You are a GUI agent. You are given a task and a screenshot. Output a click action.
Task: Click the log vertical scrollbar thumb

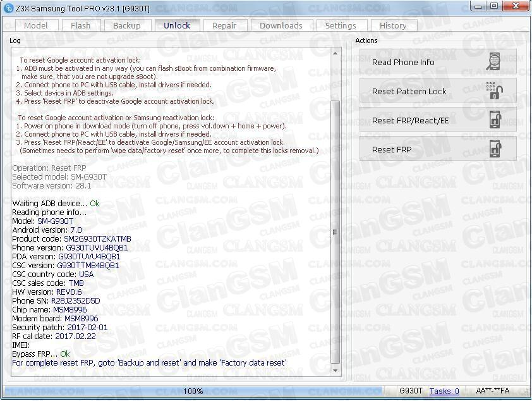pyautogui.click(x=336, y=232)
